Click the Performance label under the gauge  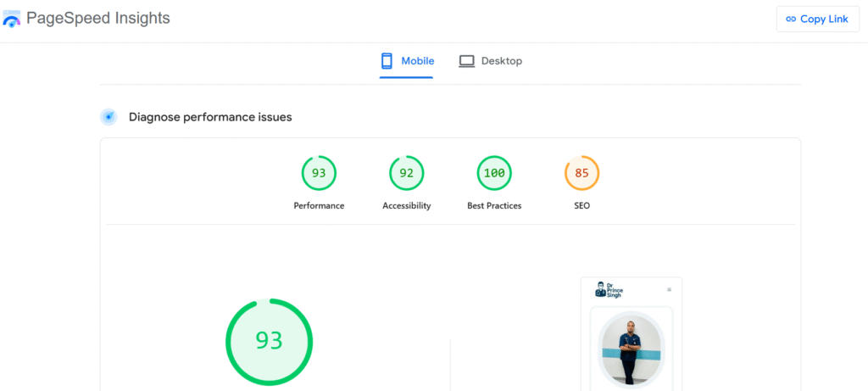(319, 206)
